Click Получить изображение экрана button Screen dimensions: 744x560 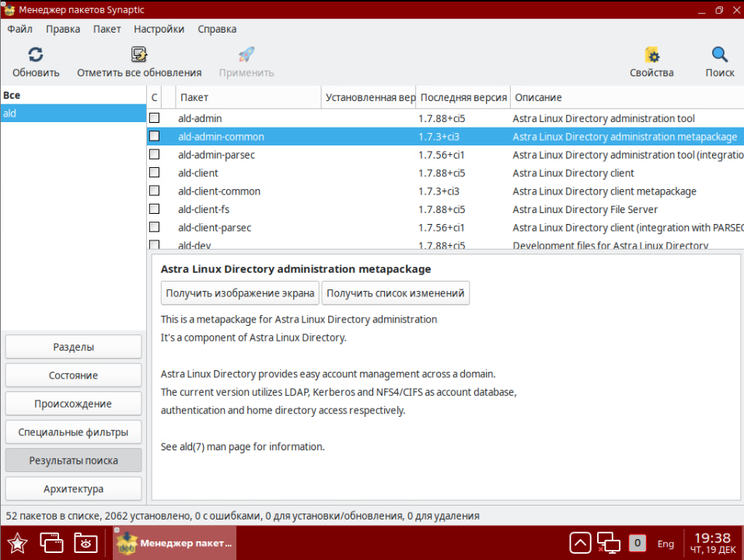coord(240,293)
